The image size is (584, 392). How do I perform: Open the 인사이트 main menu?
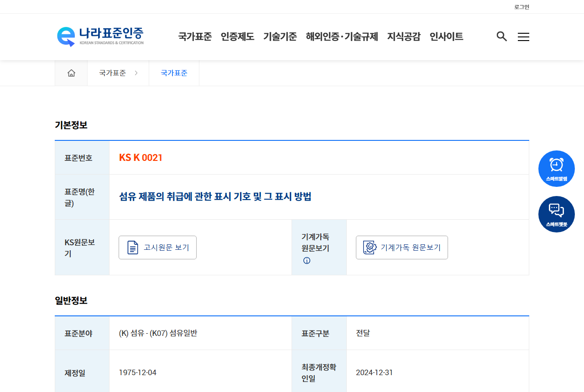(446, 36)
